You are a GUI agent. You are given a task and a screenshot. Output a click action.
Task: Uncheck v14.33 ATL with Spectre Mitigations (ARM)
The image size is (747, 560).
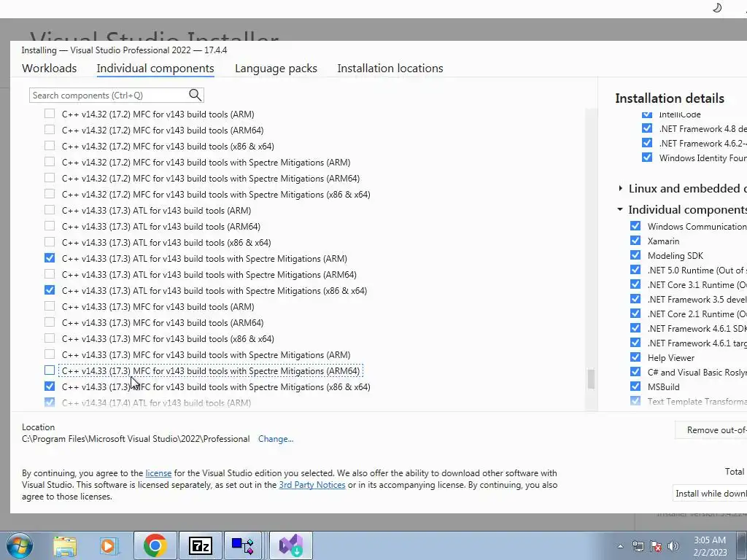click(50, 258)
